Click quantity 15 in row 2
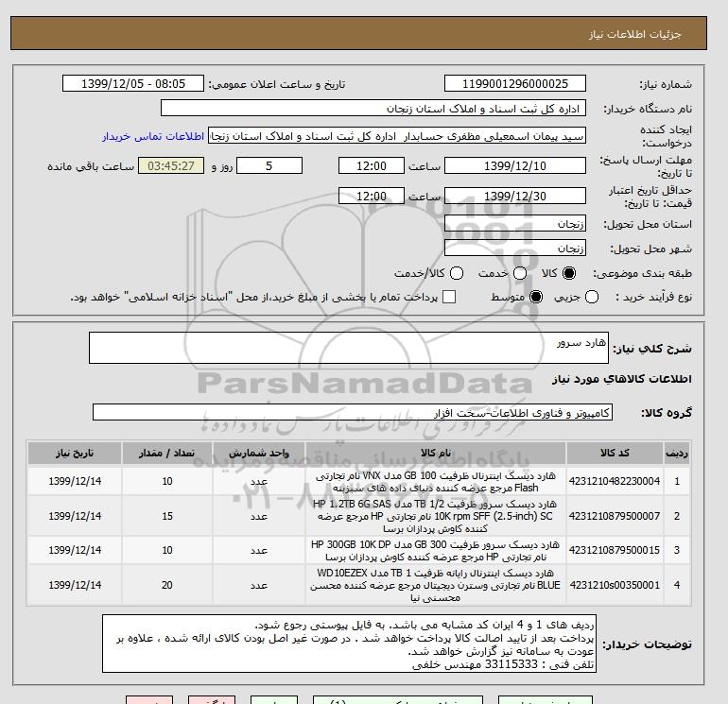Viewport: 728px width, 704px height. 167,516
